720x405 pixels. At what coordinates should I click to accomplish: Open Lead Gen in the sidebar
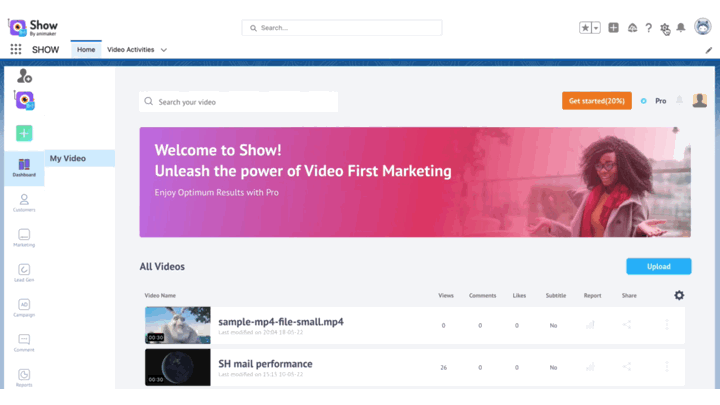[24, 273]
